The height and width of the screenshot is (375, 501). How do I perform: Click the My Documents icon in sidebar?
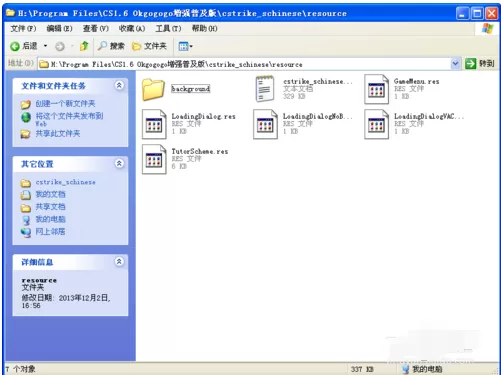tap(26, 195)
